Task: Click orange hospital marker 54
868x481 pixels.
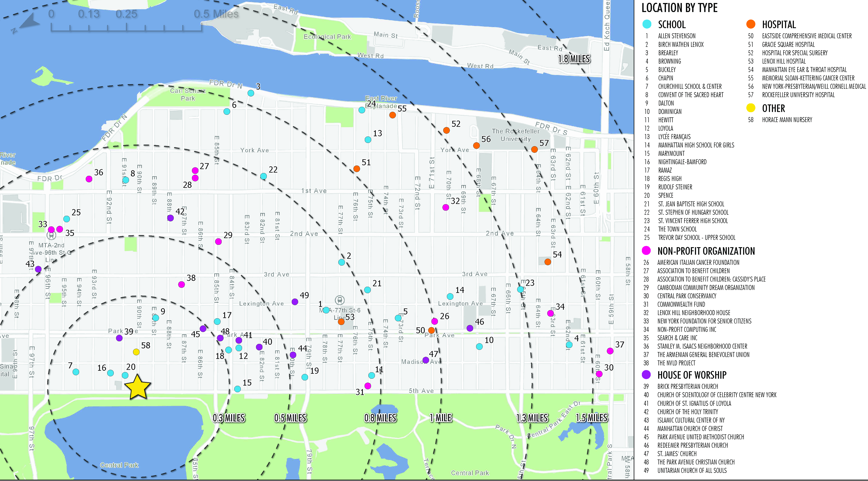Action: pyautogui.click(x=547, y=262)
